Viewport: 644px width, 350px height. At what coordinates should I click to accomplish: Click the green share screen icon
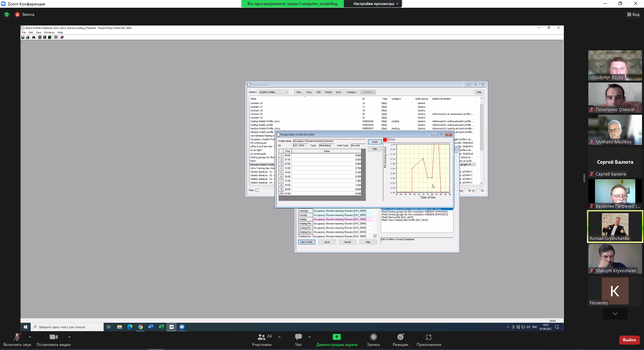point(336,337)
